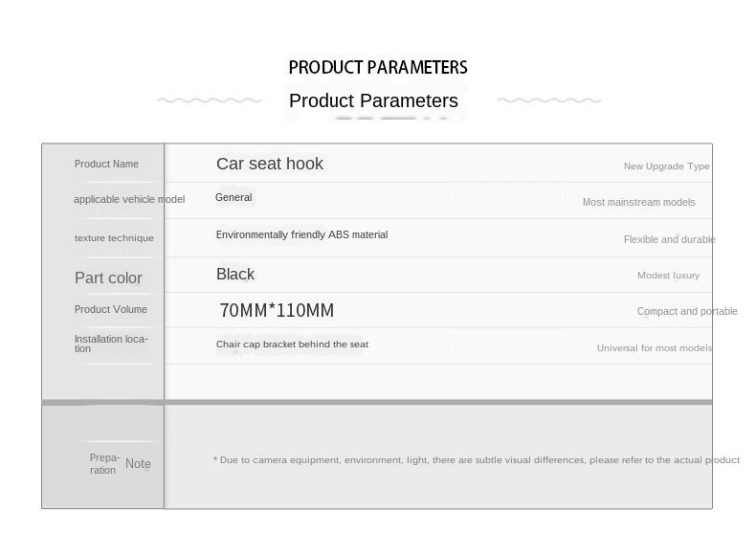Select the 'Black' color value

235,274
